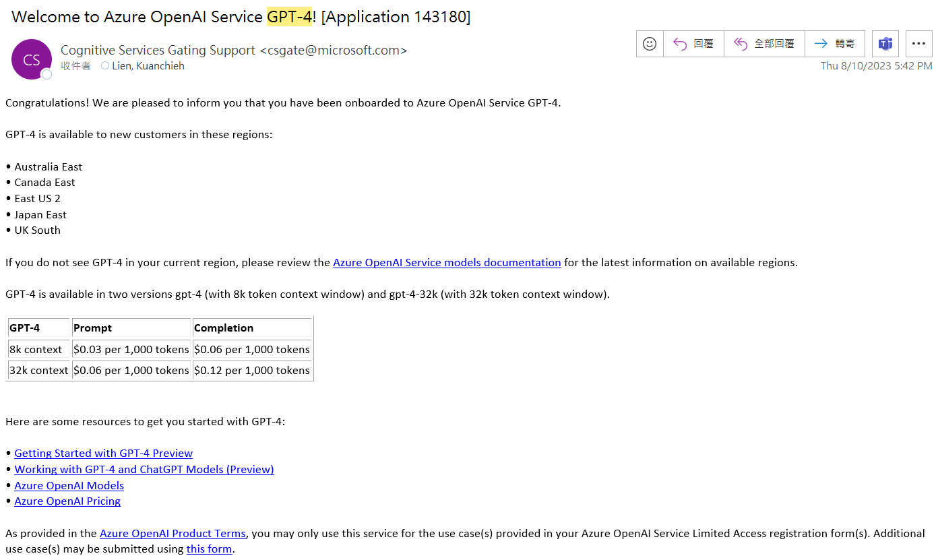Open the emoji reaction button
The image size is (936, 560).
point(650,44)
